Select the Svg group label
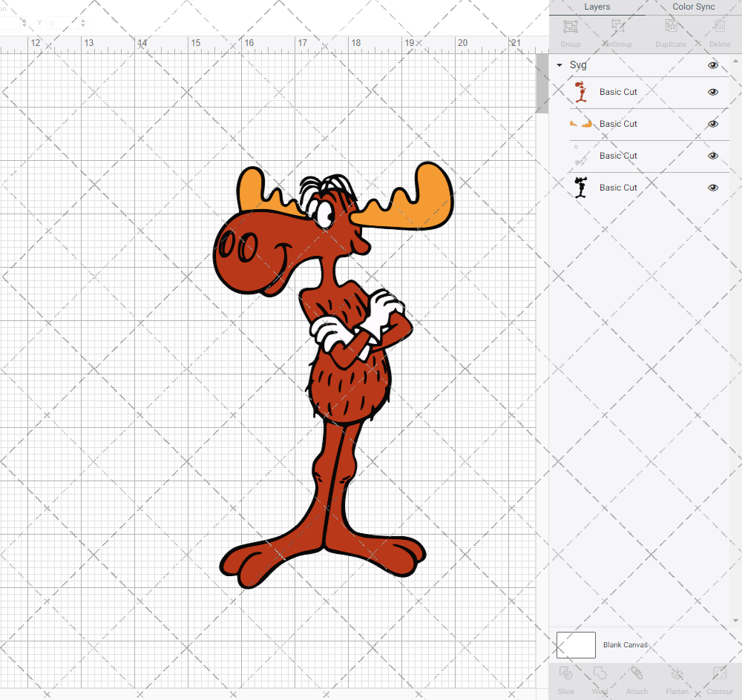 pos(578,65)
